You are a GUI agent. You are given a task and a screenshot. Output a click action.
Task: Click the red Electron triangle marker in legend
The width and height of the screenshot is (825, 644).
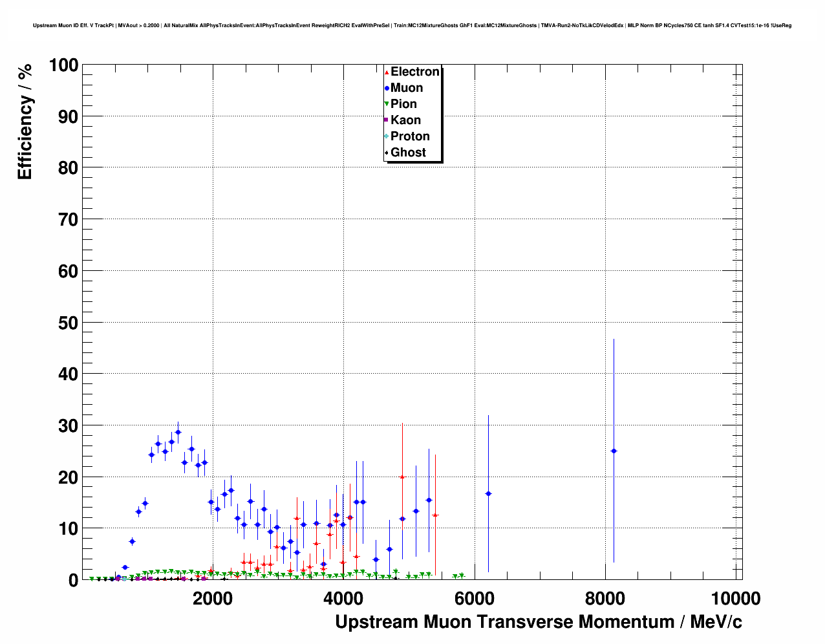(387, 72)
